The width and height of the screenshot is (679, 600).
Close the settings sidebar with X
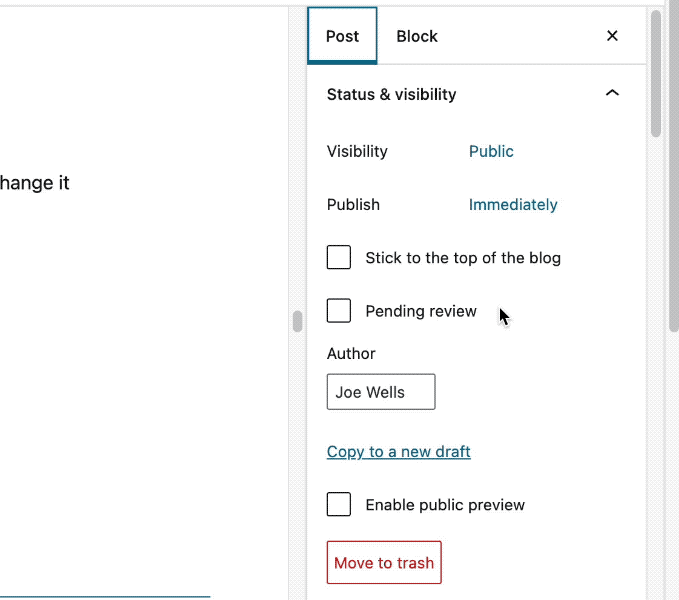[x=612, y=36]
